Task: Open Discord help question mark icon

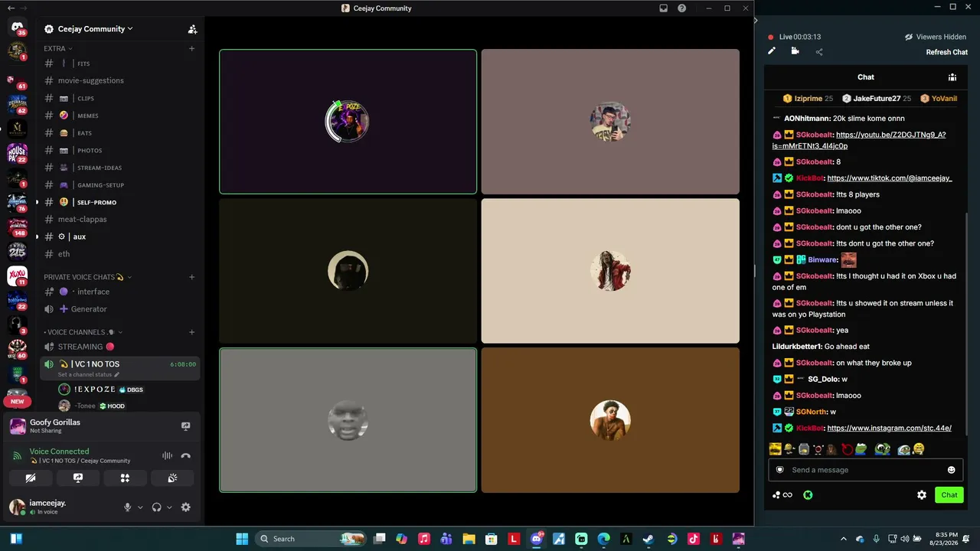Action: tap(681, 8)
